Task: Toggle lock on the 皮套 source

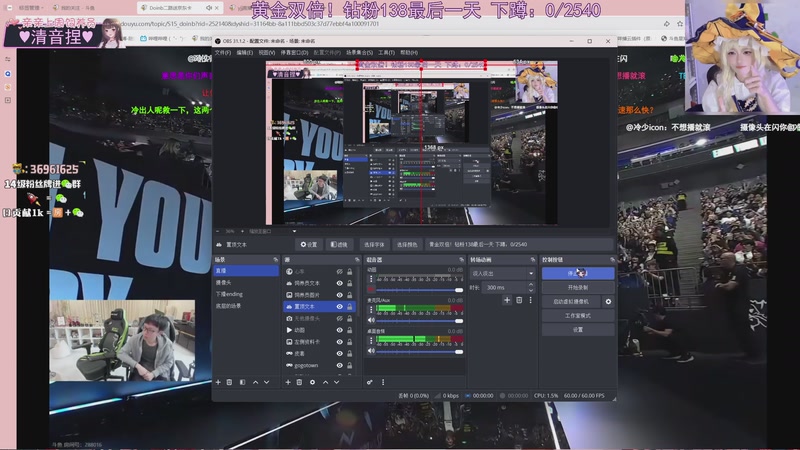Action: 349,354
